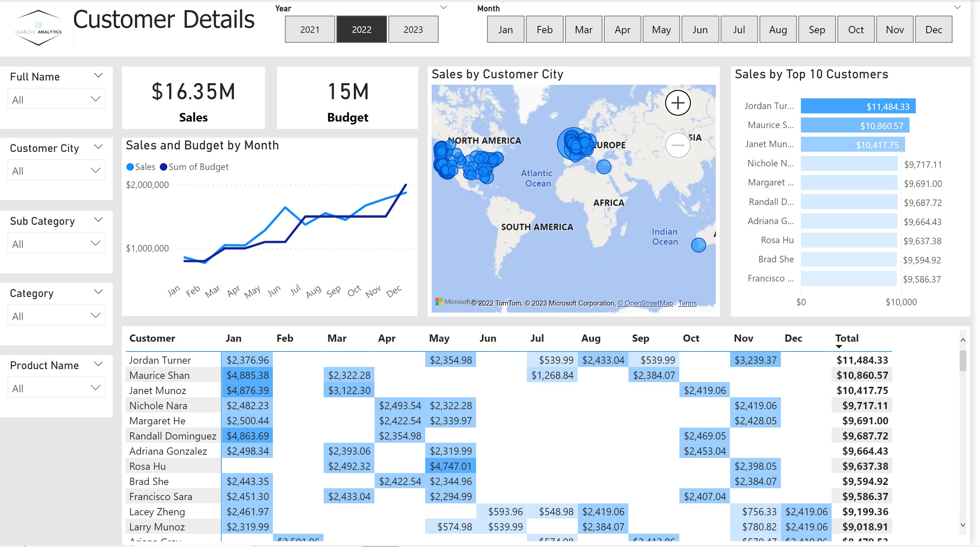The width and height of the screenshot is (980, 547).
Task: Collapse the Month slicer header chevron
Action: tap(958, 7)
